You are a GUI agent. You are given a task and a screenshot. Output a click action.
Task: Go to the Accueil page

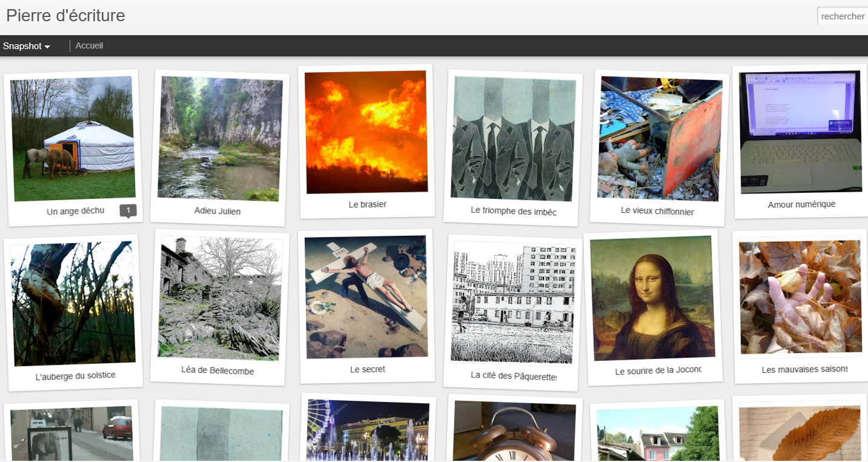click(x=89, y=45)
